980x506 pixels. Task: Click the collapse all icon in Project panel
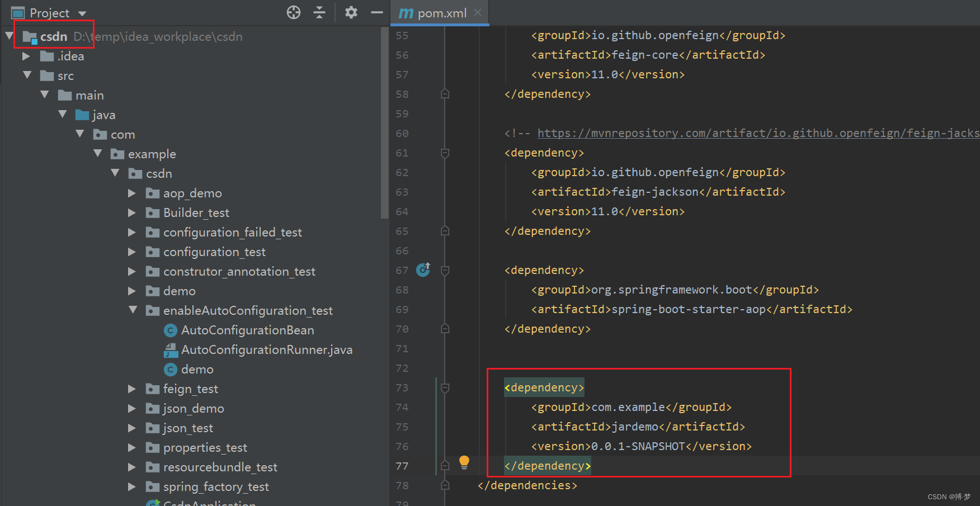[319, 12]
